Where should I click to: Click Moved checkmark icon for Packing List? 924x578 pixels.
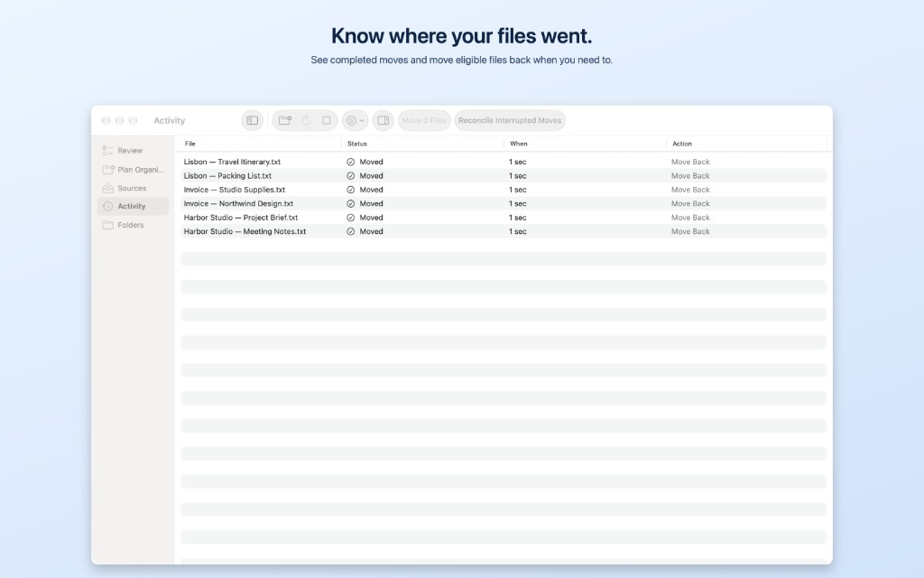pyautogui.click(x=351, y=176)
